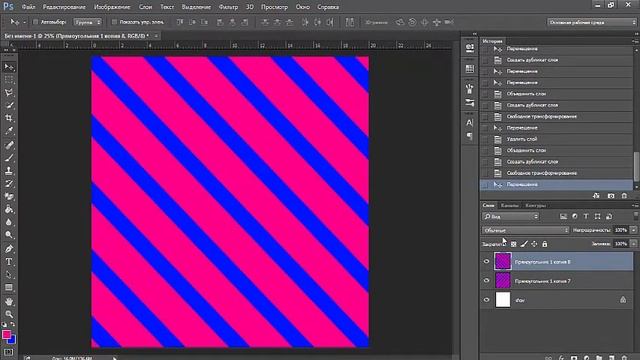Switch to the Контуры tab

pyautogui.click(x=536, y=206)
